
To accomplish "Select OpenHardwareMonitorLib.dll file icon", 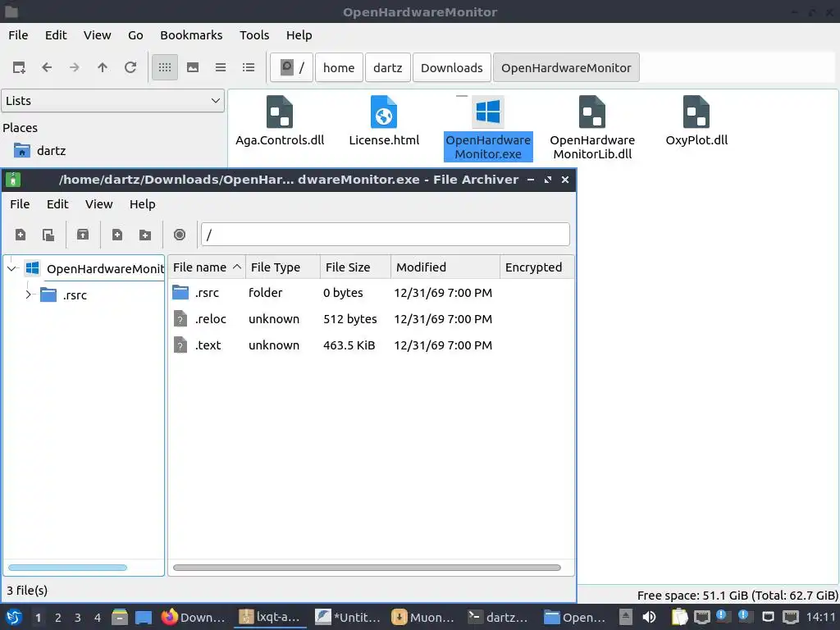I will point(592,112).
